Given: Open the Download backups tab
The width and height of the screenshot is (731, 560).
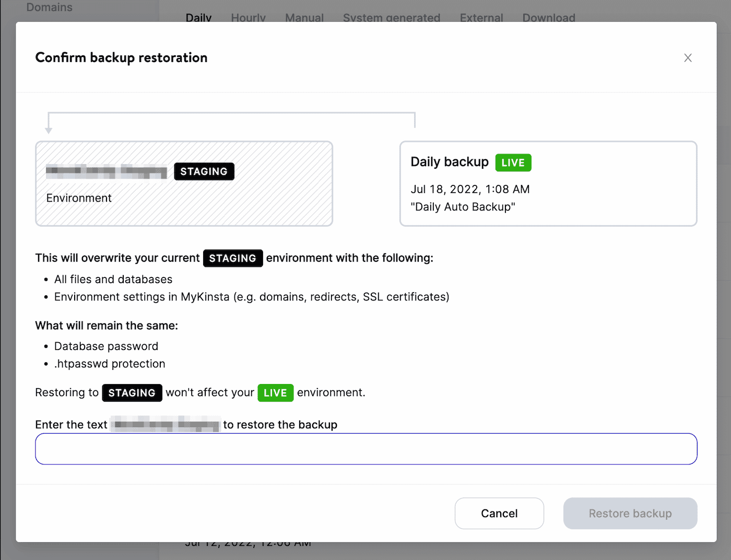Looking at the screenshot, I should click(x=548, y=17).
